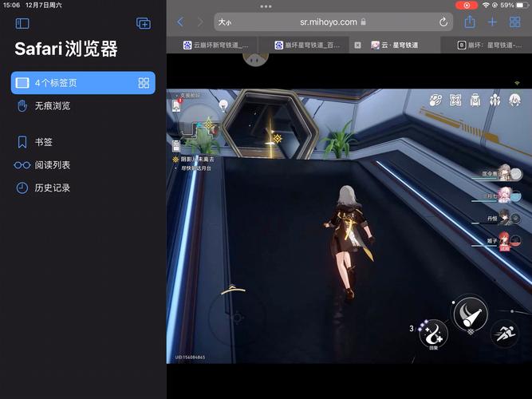532x399 pixels.
Task: Select the 云·星穹铁道 tab
Action: click(395, 45)
